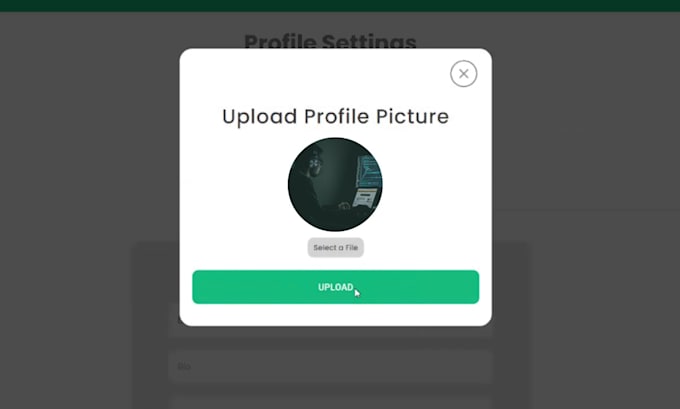Choose a new image via Select a File
Viewport: 680px width, 409px height.
(x=336, y=248)
